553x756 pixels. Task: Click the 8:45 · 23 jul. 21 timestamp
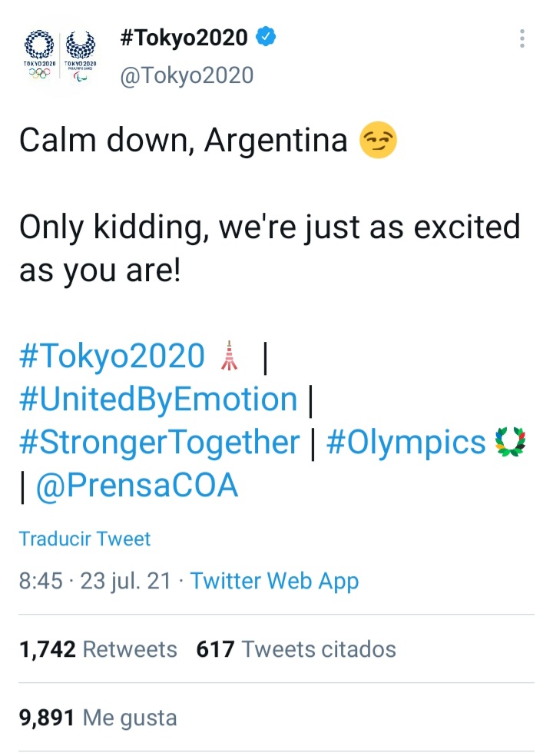[x=95, y=581]
